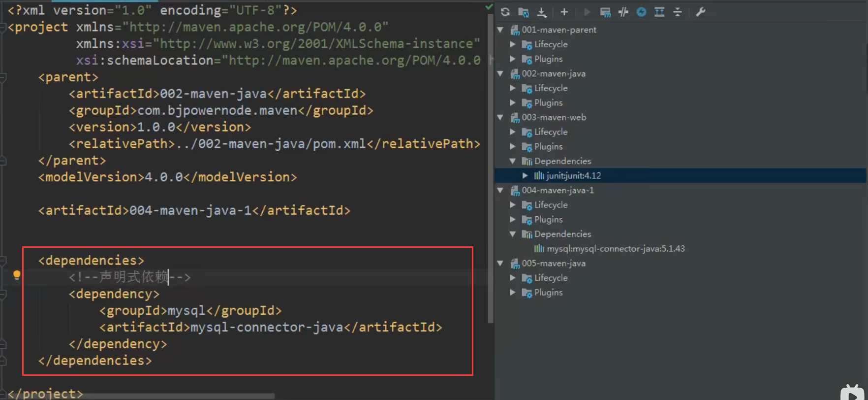Viewport: 868px width, 400px height.
Task: Select junit:junit:4.12 dependency row
Action: 681,176
